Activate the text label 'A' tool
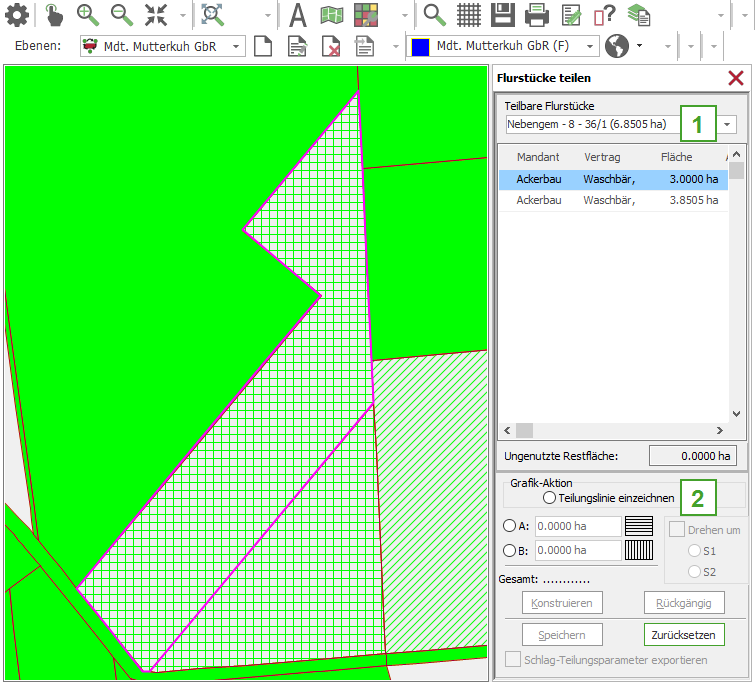Screen dimensions: 755x685 coord(297,15)
